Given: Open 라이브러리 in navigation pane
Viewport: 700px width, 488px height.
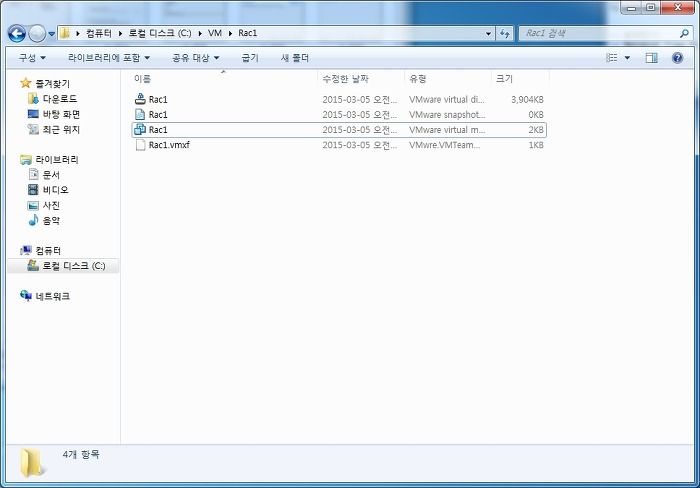Looking at the screenshot, I should 57,160.
